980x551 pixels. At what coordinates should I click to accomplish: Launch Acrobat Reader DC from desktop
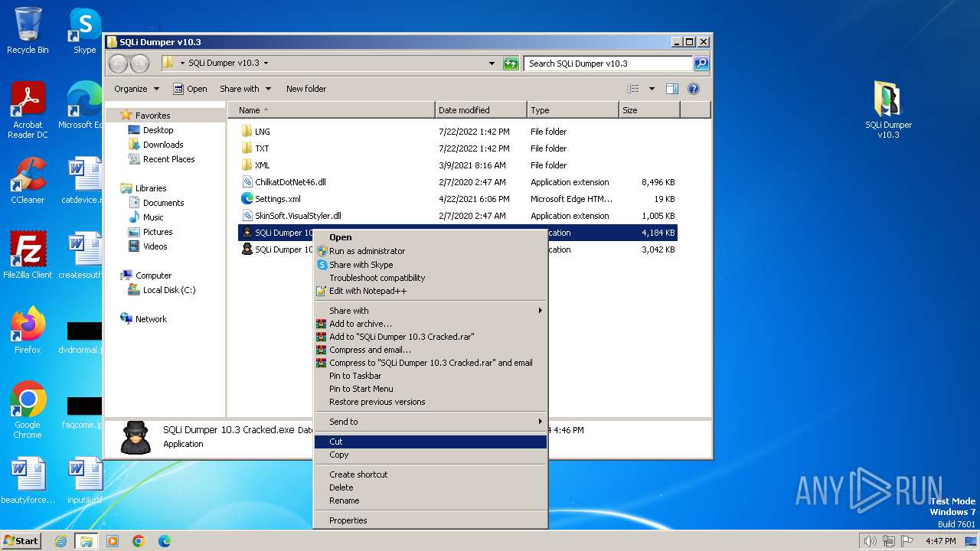pos(28,110)
